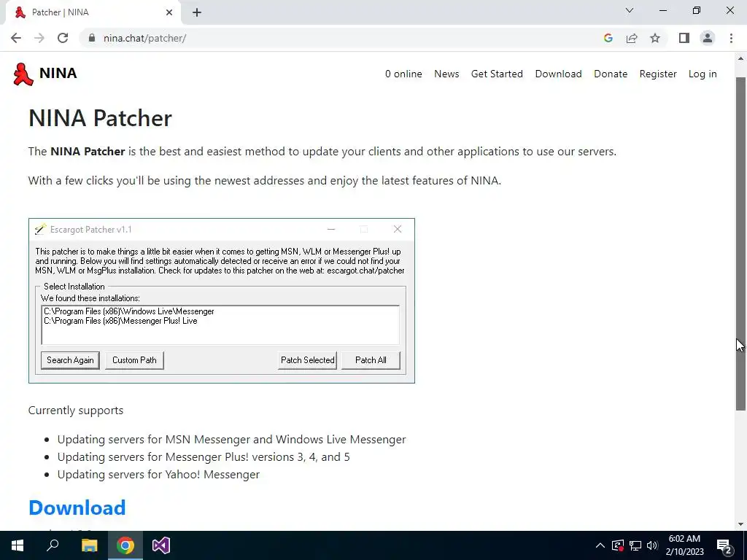Open the taskbar clock showing 6:02 AM

684,545
